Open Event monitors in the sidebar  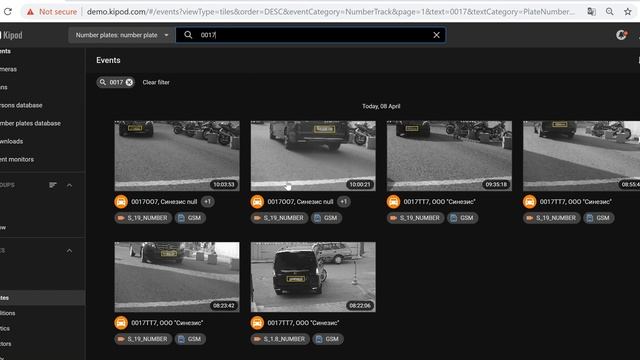click(x=17, y=159)
